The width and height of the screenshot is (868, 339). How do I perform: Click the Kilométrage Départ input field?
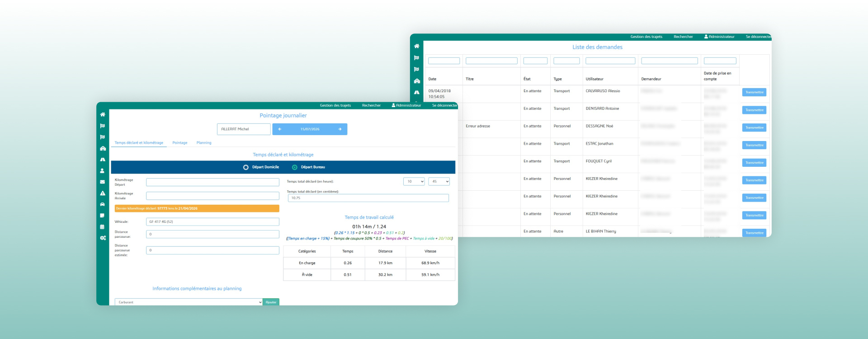(212, 182)
